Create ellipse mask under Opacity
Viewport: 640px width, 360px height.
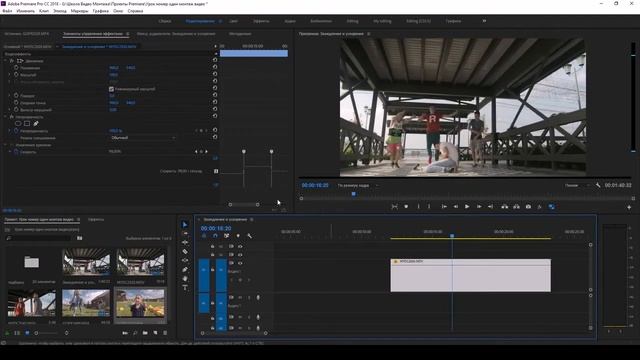(18, 123)
